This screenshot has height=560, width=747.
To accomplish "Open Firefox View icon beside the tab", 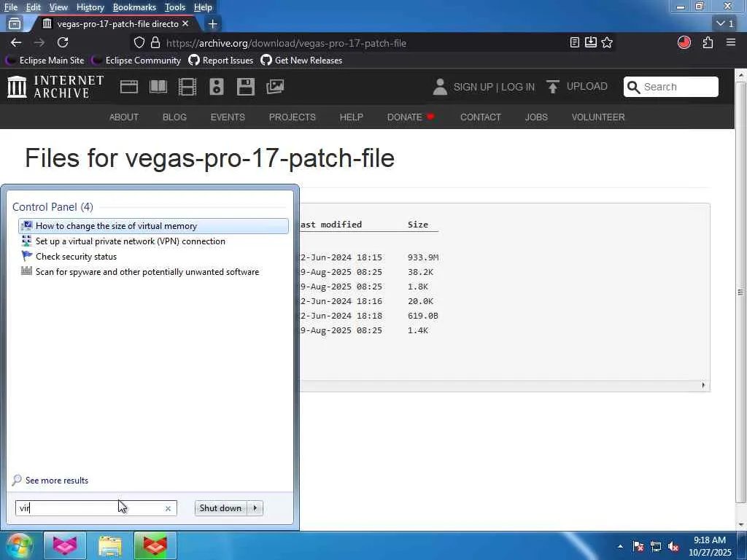I will coord(15,23).
